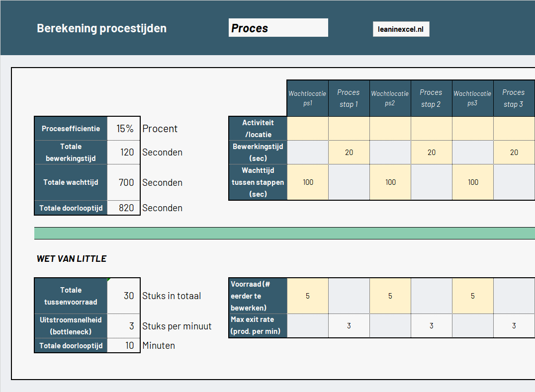Image resolution: width=535 pixels, height=392 pixels.
Task: Click the leaninexcel.nl link
Action: tap(401, 29)
